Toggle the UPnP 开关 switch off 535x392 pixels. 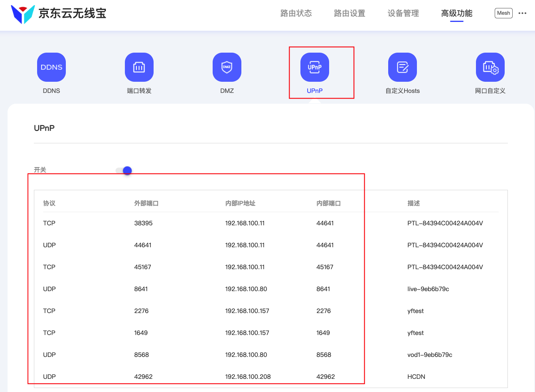click(124, 171)
